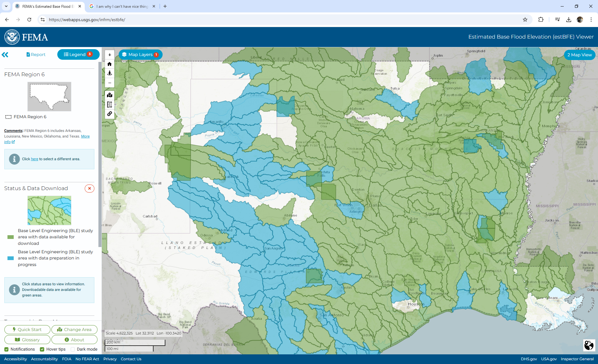598x364 pixels.
Task: Toggle the Notifications checkbox
Action: click(7, 349)
